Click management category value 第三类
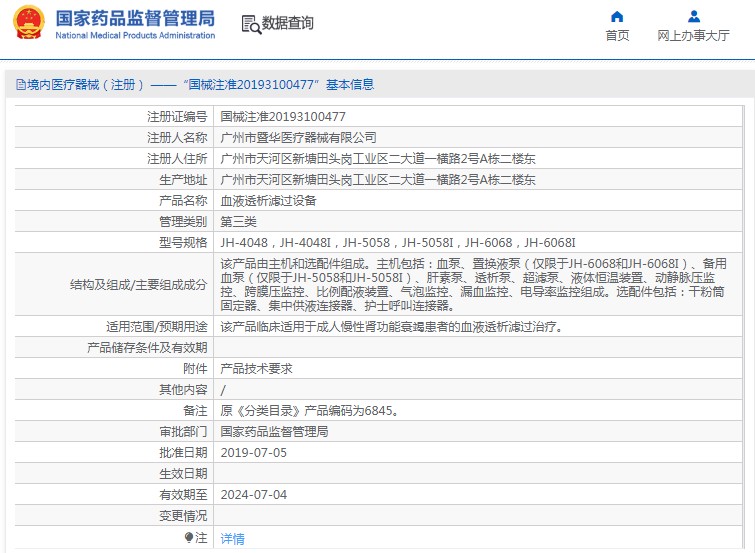This screenshot has height=553, width=755. [238, 222]
